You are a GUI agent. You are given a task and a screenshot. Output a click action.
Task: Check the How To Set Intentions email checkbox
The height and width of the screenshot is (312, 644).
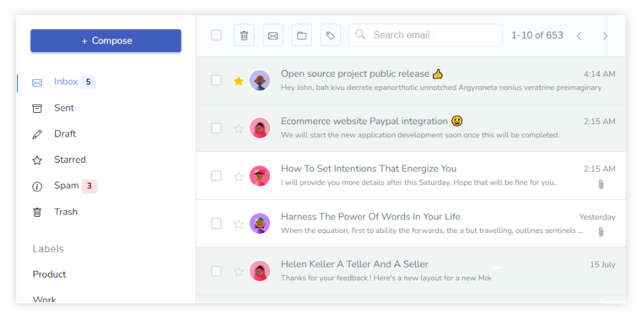click(x=216, y=176)
